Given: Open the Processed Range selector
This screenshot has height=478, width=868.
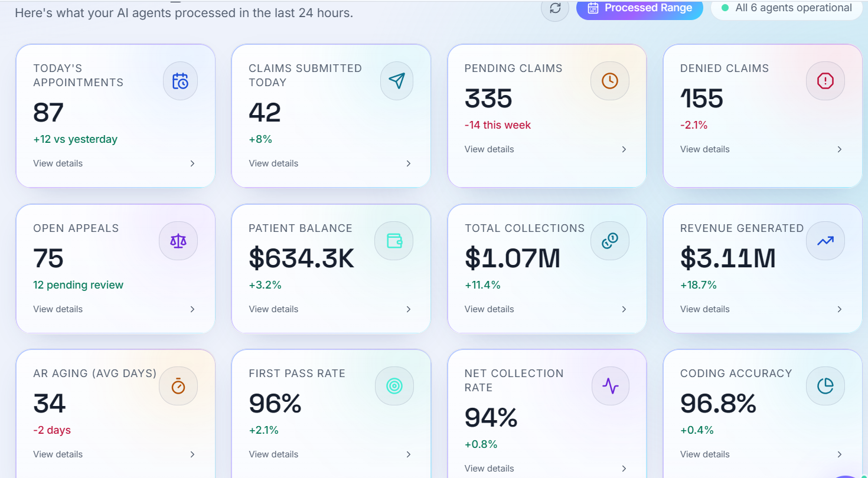Looking at the screenshot, I should pyautogui.click(x=639, y=8).
